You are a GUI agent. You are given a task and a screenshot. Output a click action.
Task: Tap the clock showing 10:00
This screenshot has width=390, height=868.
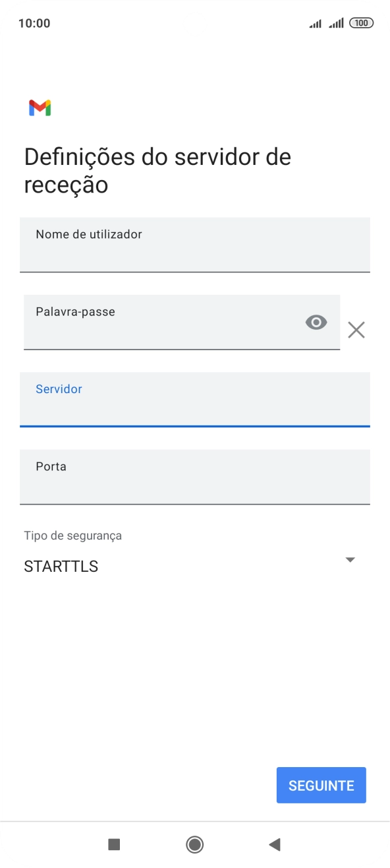coord(32,22)
